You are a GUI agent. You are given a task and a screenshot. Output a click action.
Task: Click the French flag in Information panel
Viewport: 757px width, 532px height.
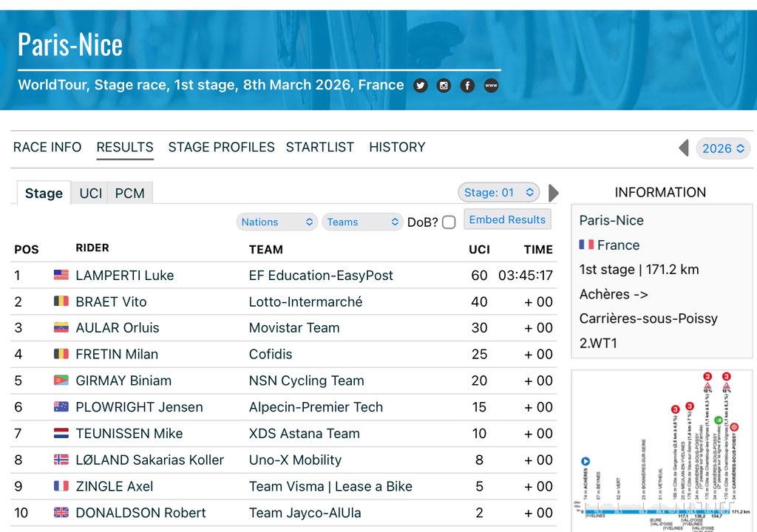point(586,245)
